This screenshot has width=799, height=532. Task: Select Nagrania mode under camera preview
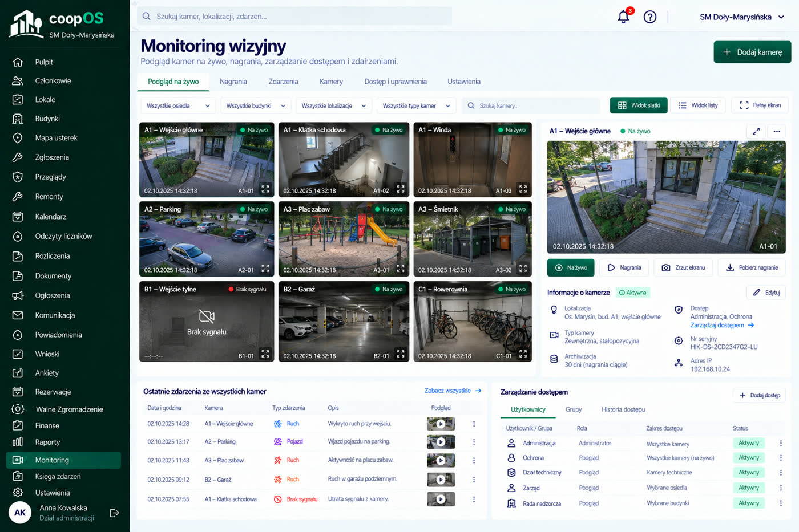point(624,267)
